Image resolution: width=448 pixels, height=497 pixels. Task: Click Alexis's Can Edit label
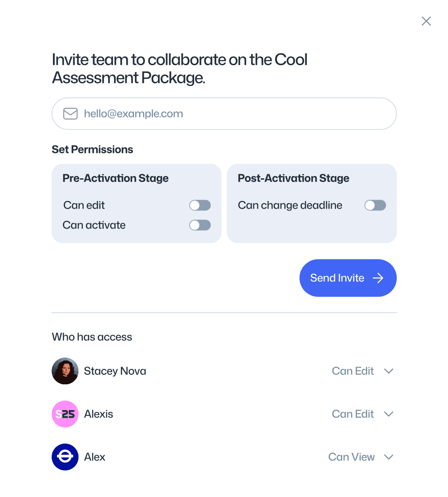coord(353,414)
